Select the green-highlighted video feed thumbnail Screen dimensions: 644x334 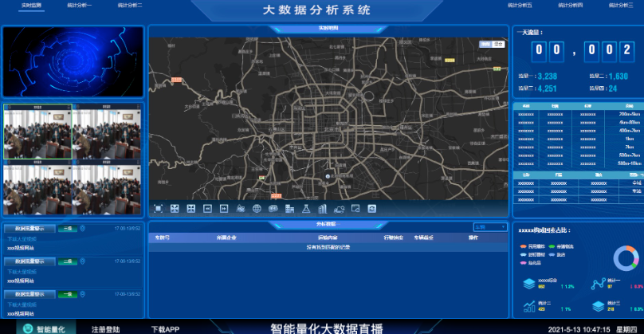(37, 132)
